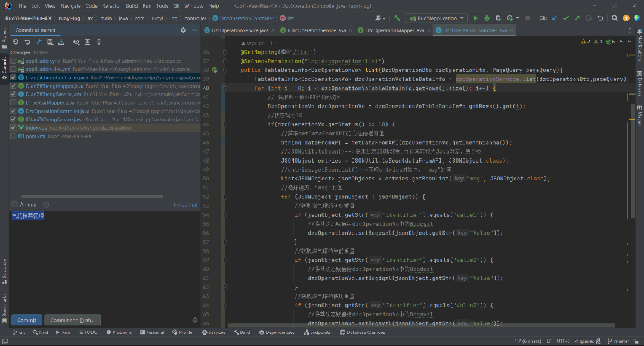Check the application.yml file checkbox

[13, 61]
